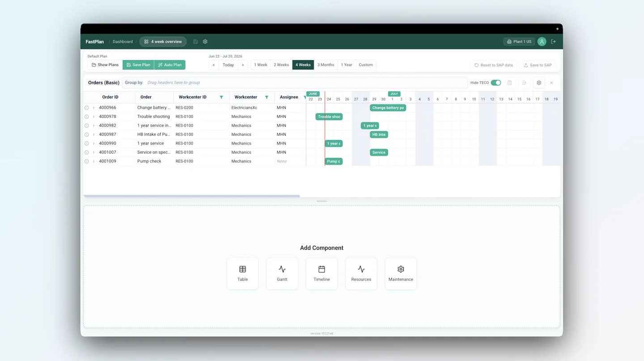Toggle the Hide TECO switch
The width and height of the screenshot is (644, 361).
pyautogui.click(x=496, y=83)
